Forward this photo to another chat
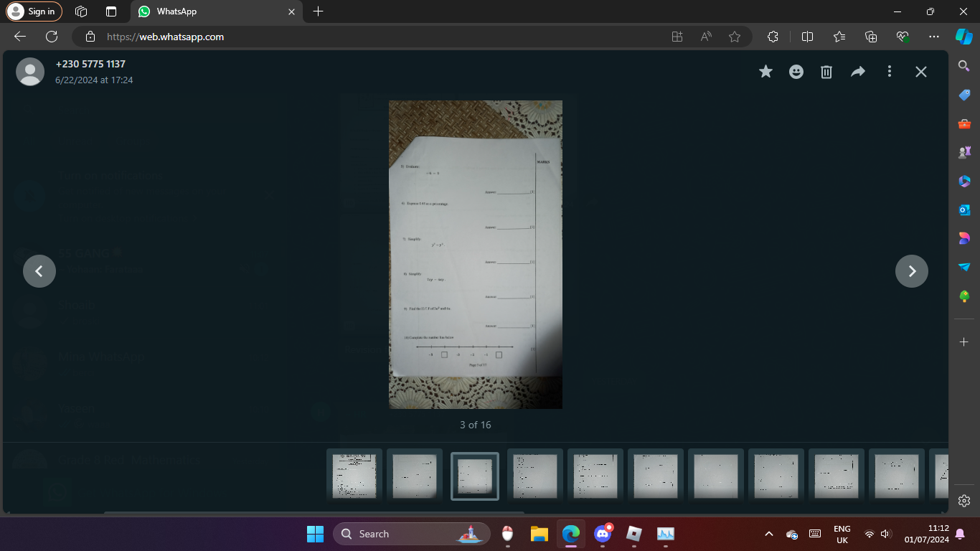The height and width of the screenshot is (551, 980). tap(858, 72)
